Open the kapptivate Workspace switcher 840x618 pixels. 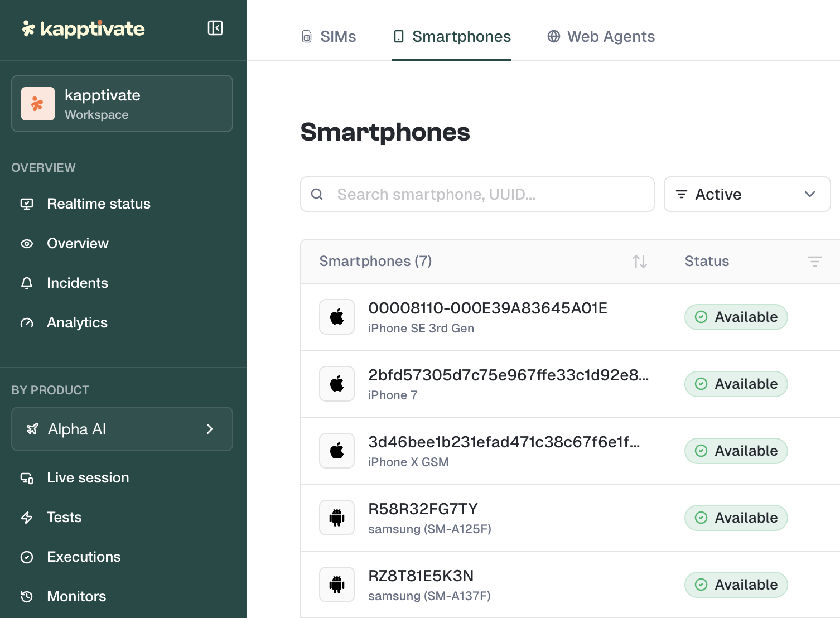click(122, 104)
